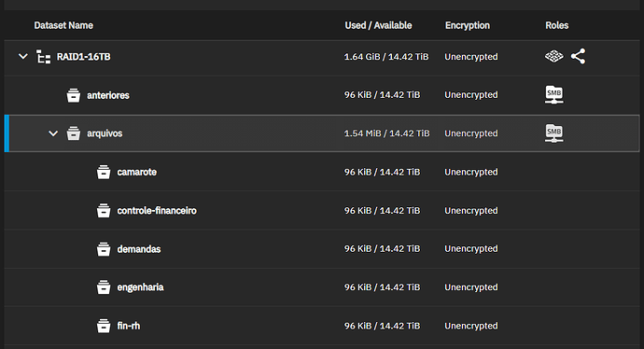Image resolution: width=644 pixels, height=349 pixels.
Task: Click the apps role icon for RAID1-16TB
Action: tap(554, 56)
